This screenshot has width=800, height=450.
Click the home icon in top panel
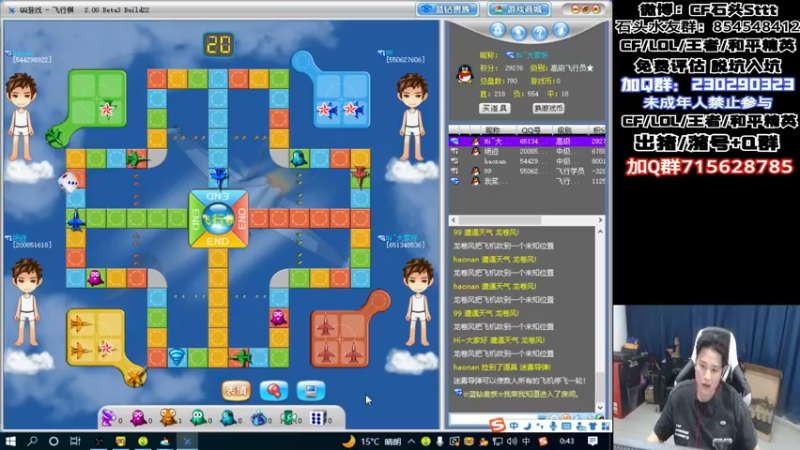tap(498, 30)
